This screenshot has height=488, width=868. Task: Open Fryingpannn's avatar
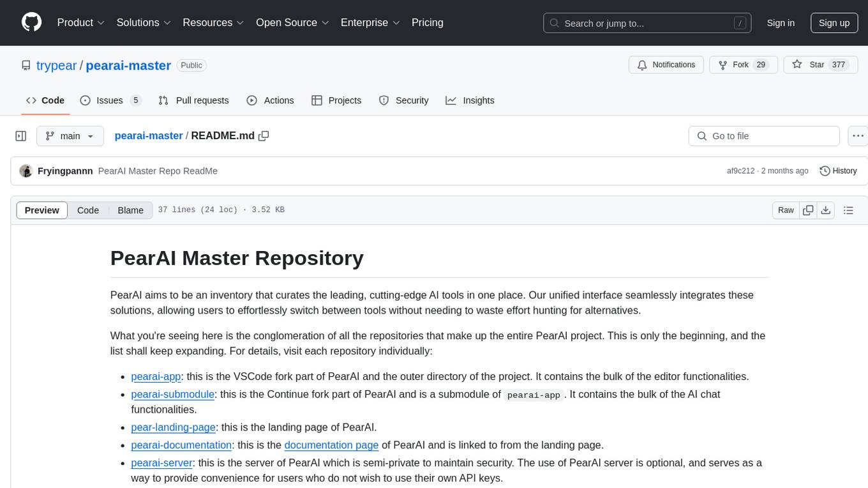point(26,171)
